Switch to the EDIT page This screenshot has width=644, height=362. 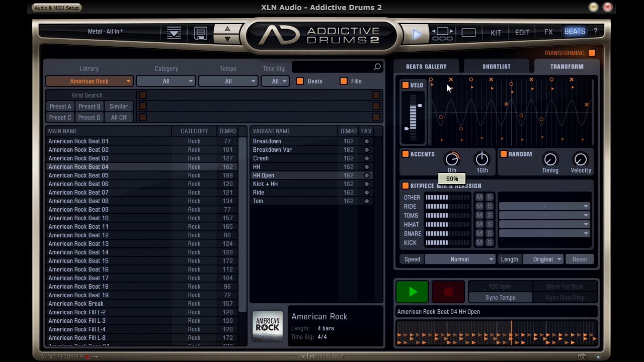[522, 33]
